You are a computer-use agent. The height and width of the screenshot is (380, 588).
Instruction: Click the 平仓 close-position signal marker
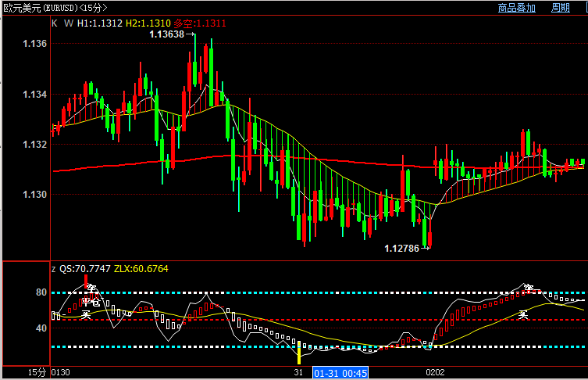tap(91, 301)
